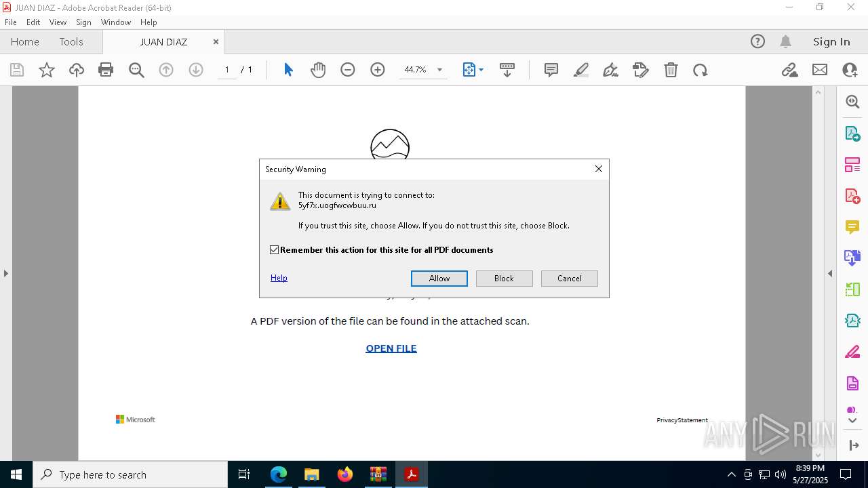Viewport: 868px width, 488px height.
Task: Open the Window menu
Action: (116, 22)
